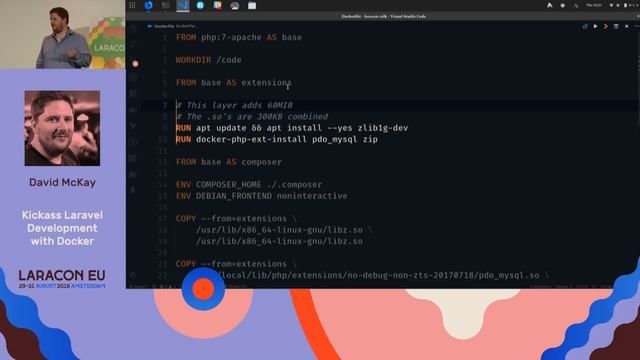This screenshot has height=360, width=640.
Task: Click the line "WORKDIR /code"
Action: coord(209,60)
